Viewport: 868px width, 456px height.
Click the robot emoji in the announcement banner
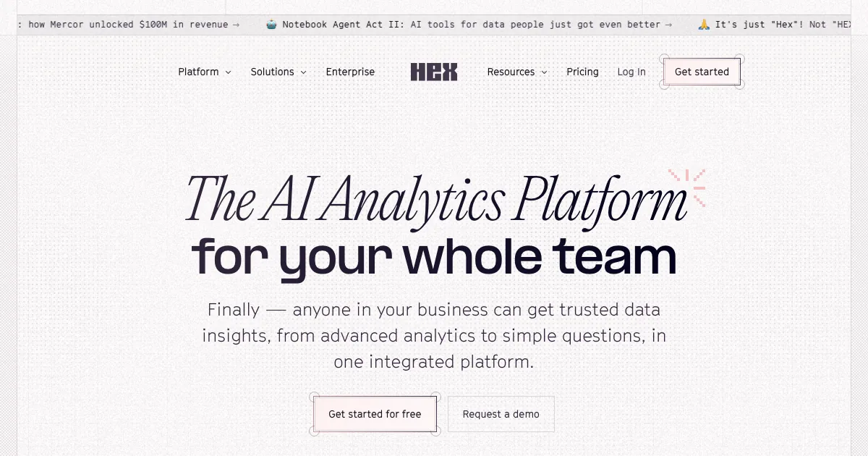point(271,25)
